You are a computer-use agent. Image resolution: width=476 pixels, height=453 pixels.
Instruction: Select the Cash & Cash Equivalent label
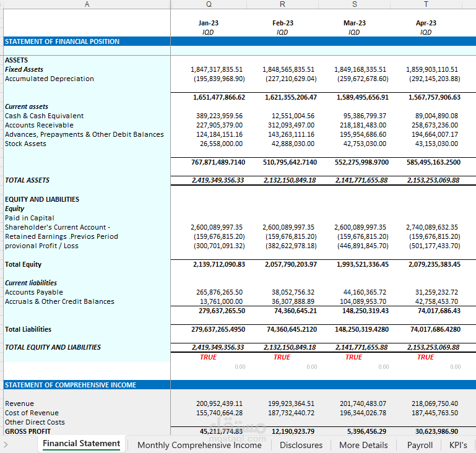point(44,116)
